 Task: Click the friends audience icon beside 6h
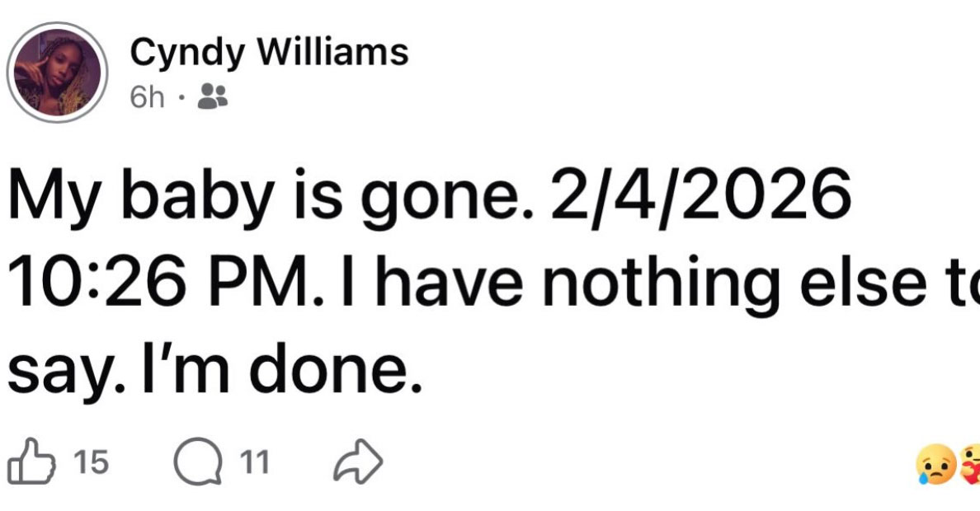pyautogui.click(x=215, y=99)
